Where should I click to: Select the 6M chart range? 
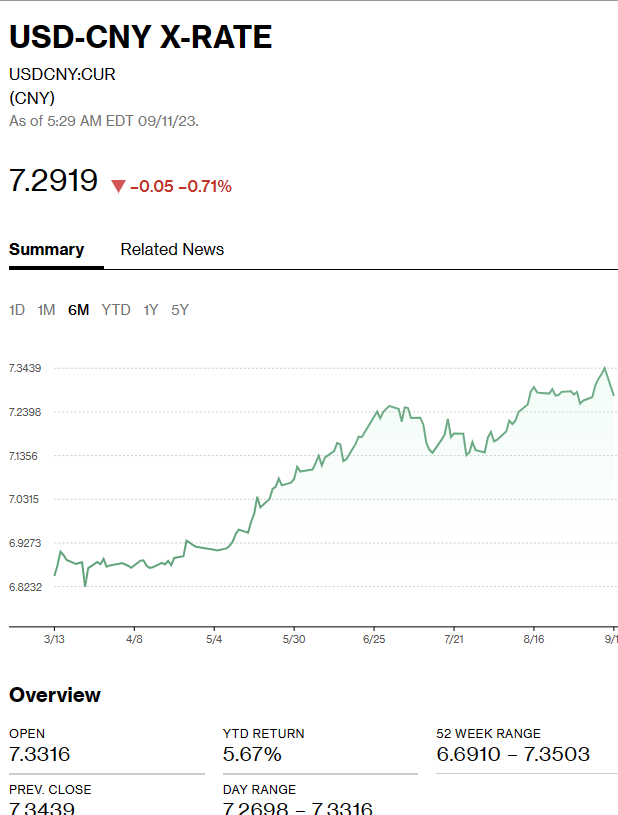point(78,310)
